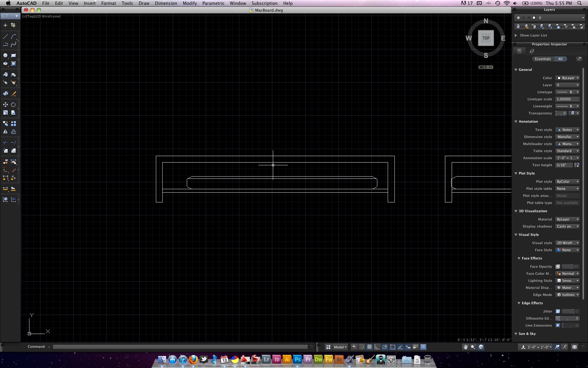Image resolution: width=588 pixels, height=368 pixels.
Task: Select the Scale tool
Action: (6, 113)
